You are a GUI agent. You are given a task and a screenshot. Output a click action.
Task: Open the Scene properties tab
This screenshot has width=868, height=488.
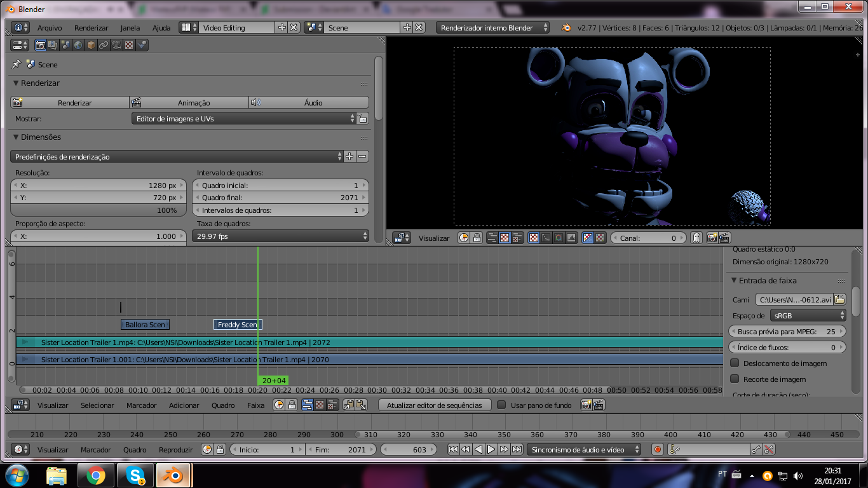[x=65, y=45]
